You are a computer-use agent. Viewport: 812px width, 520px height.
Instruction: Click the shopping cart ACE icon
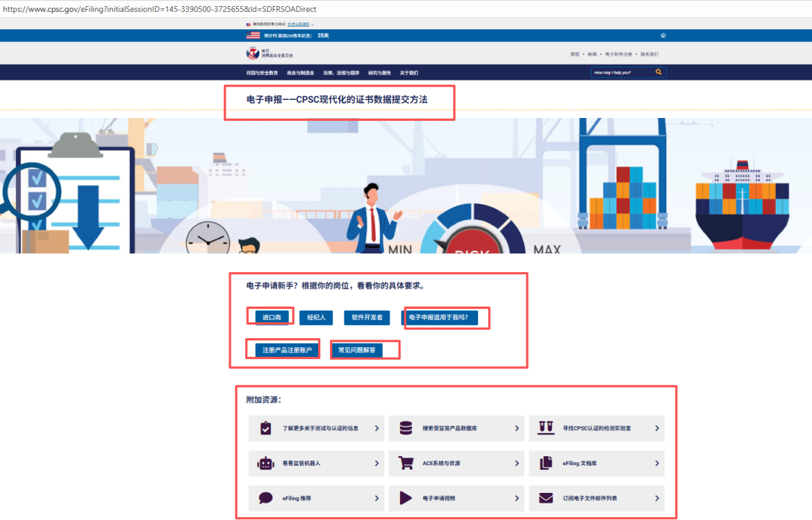tap(406, 463)
